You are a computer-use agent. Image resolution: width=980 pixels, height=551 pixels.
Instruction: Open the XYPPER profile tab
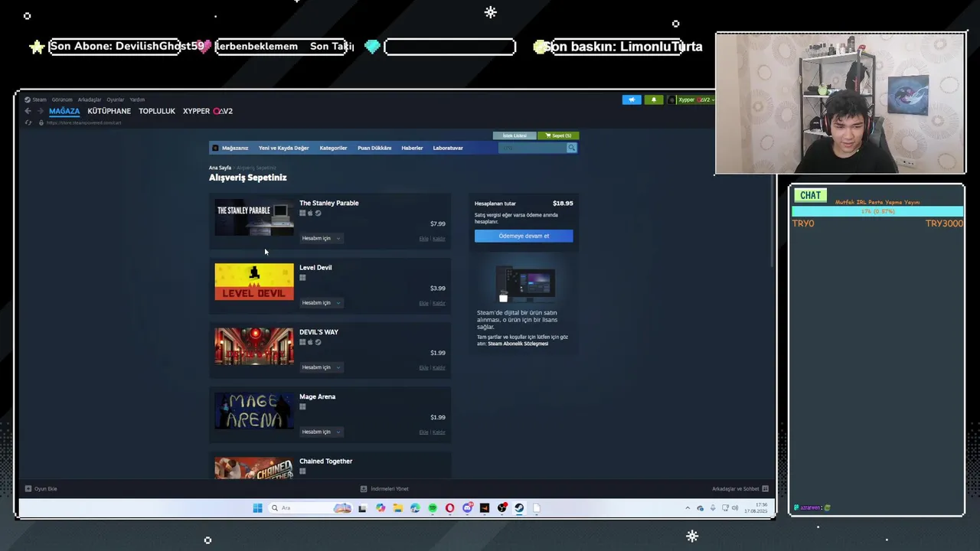[207, 111]
